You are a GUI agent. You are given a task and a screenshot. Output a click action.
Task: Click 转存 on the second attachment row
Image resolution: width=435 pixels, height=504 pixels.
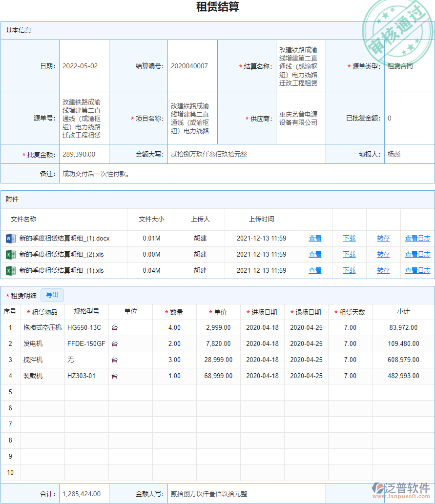[384, 254]
